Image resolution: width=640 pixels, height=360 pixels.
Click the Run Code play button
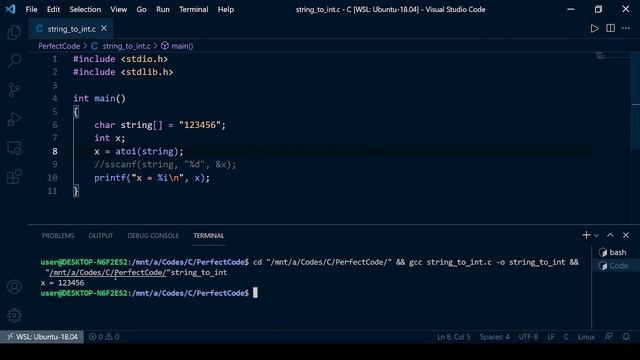coord(594,29)
